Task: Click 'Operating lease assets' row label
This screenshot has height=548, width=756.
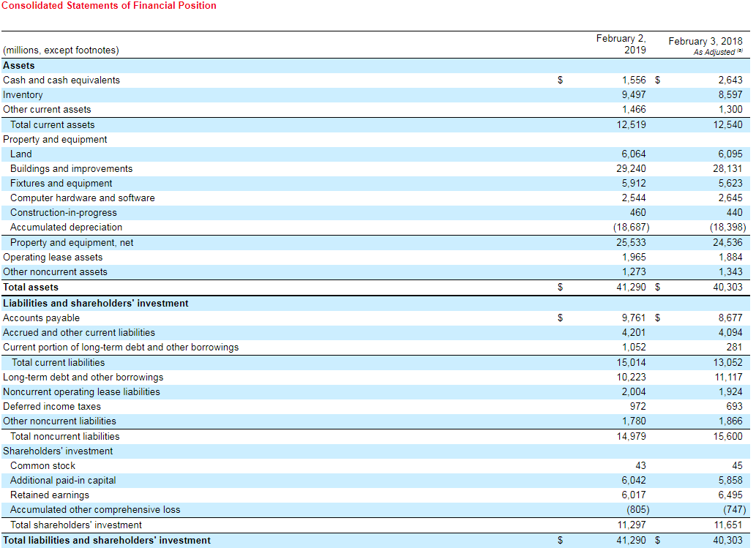Action: tap(53, 258)
